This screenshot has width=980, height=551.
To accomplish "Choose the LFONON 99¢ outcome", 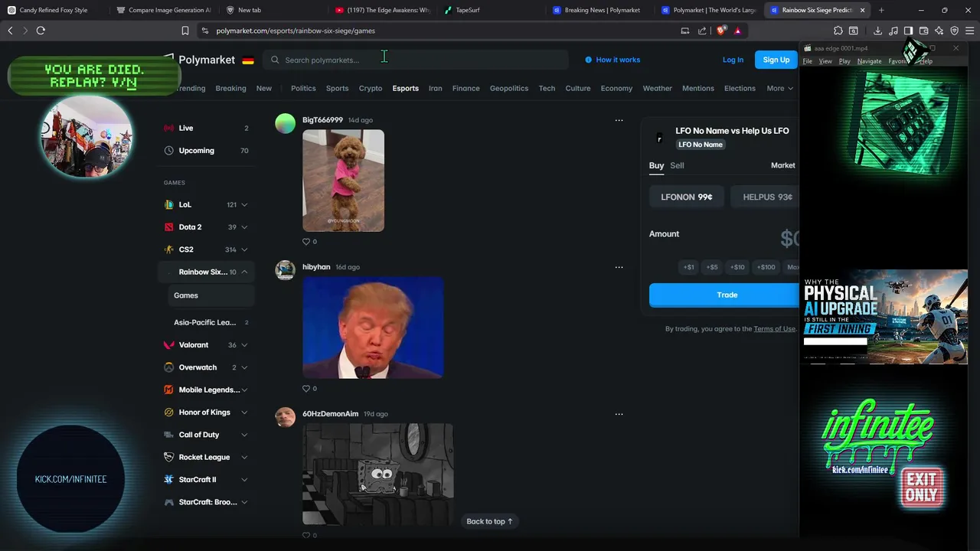I will point(687,197).
